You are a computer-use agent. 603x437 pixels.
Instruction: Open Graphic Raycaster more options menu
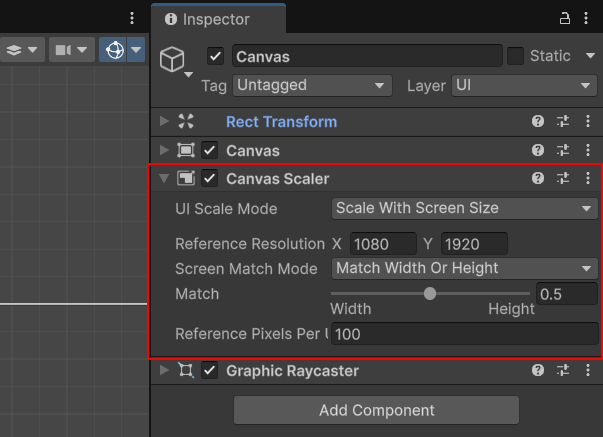point(587,371)
